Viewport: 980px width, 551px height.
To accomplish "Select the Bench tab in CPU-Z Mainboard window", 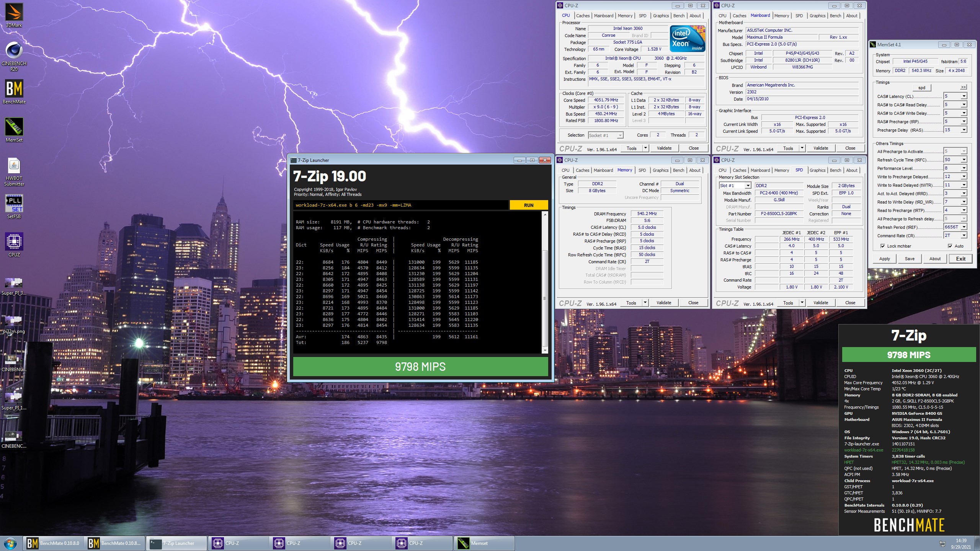I will click(x=835, y=16).
